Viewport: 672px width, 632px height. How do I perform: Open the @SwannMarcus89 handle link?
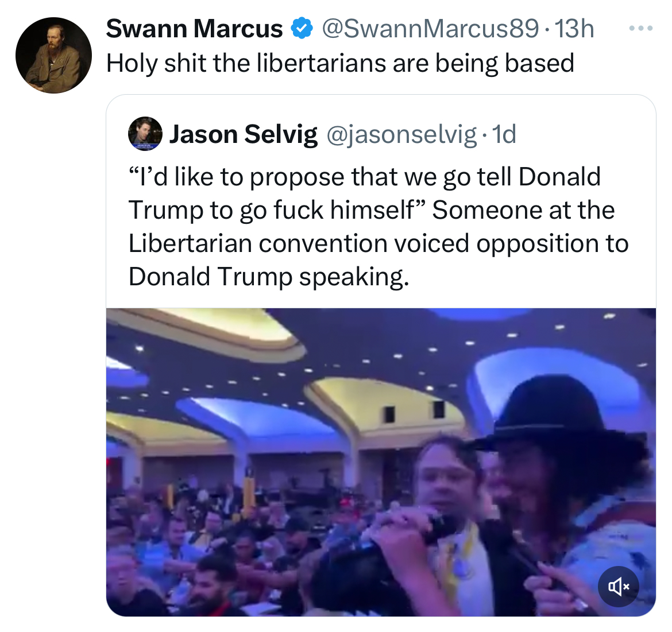tap(430, 29)
